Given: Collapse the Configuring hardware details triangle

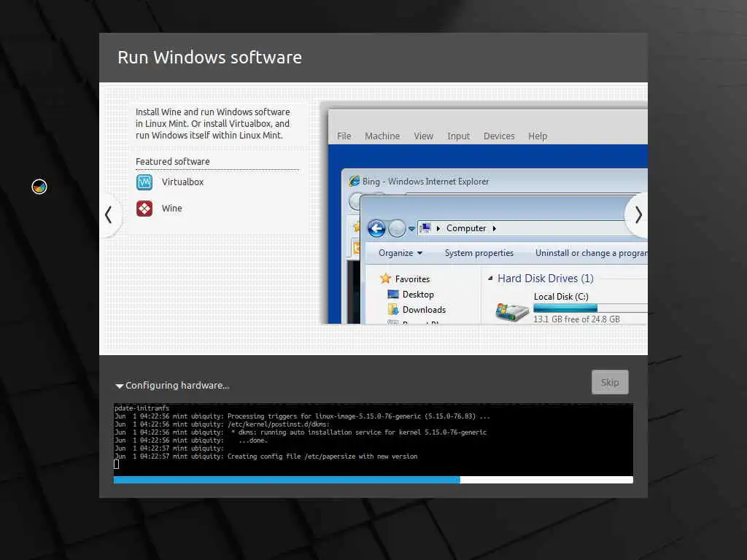Looking at the screenshot, I should [119, 386].
